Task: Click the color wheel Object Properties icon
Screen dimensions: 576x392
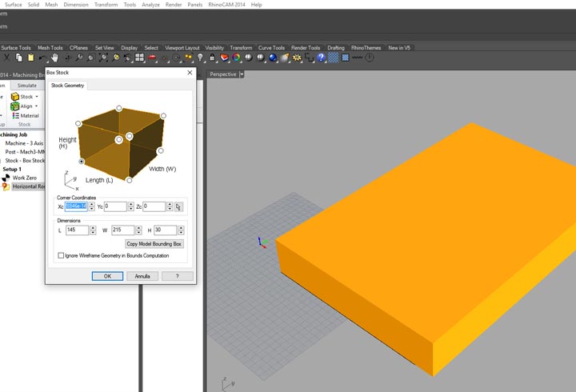Action: click(x=236, y=58)
